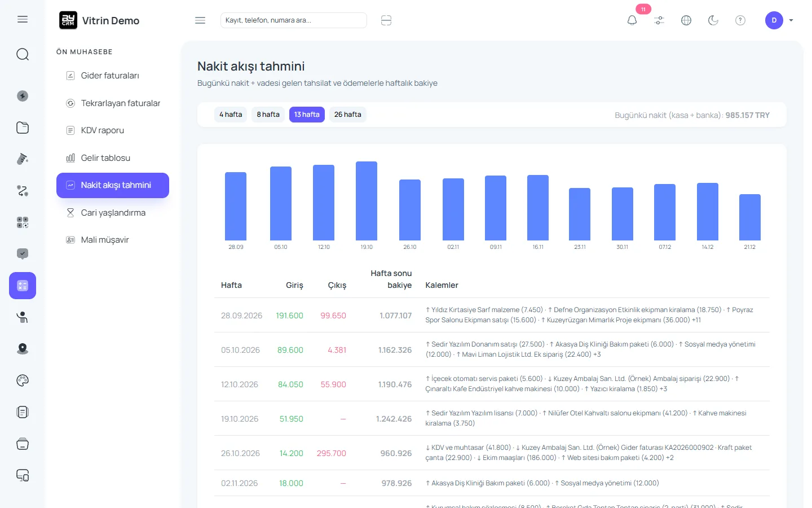Open the monitor and phone devices icon
This screenshot has width=812, height=508.
tap(23, 475)
